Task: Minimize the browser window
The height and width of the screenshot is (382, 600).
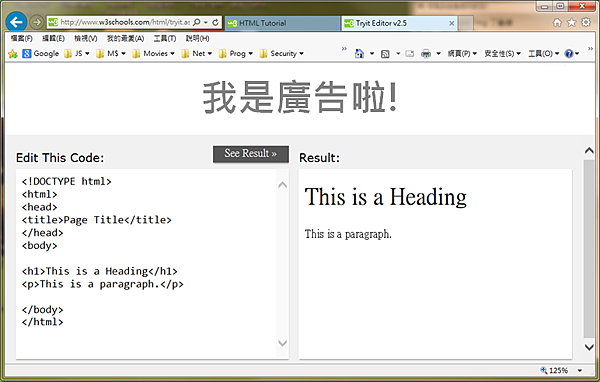Action: (545, 6)
